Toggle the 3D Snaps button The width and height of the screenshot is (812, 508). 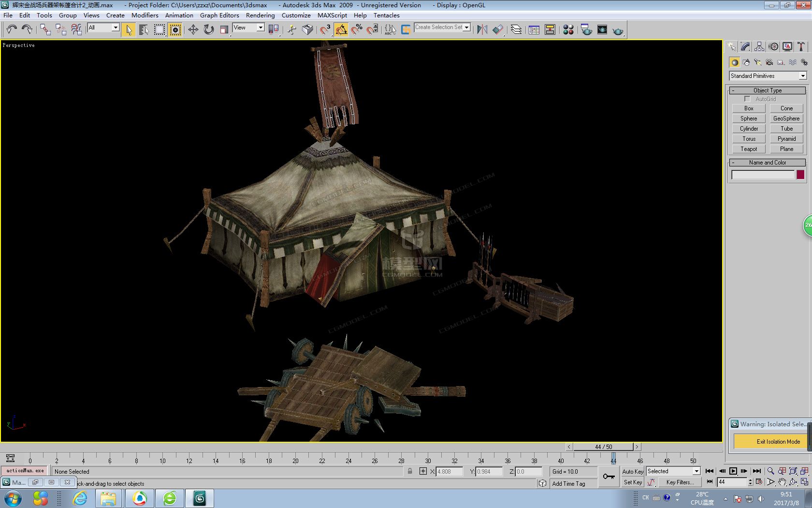(325, 30)
